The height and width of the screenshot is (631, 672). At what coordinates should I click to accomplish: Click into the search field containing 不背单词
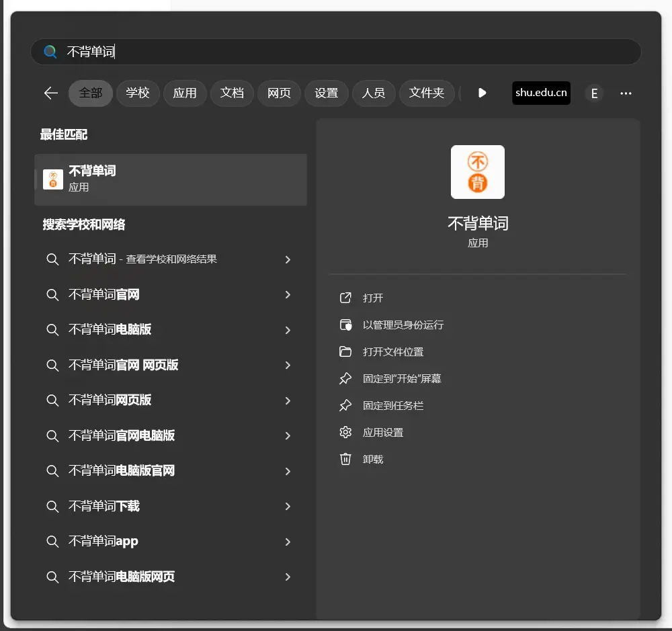(335, 52)
